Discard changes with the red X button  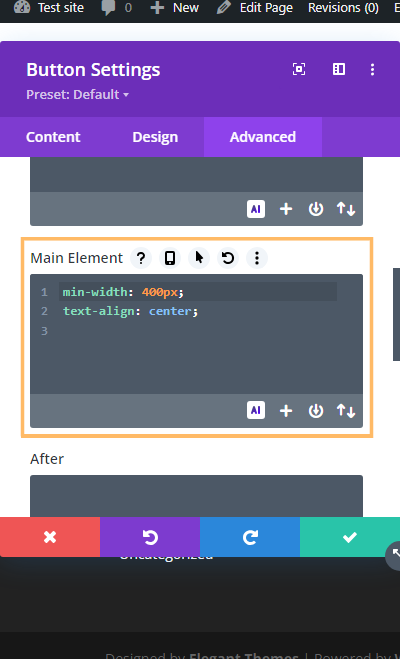tap(50, 537)
